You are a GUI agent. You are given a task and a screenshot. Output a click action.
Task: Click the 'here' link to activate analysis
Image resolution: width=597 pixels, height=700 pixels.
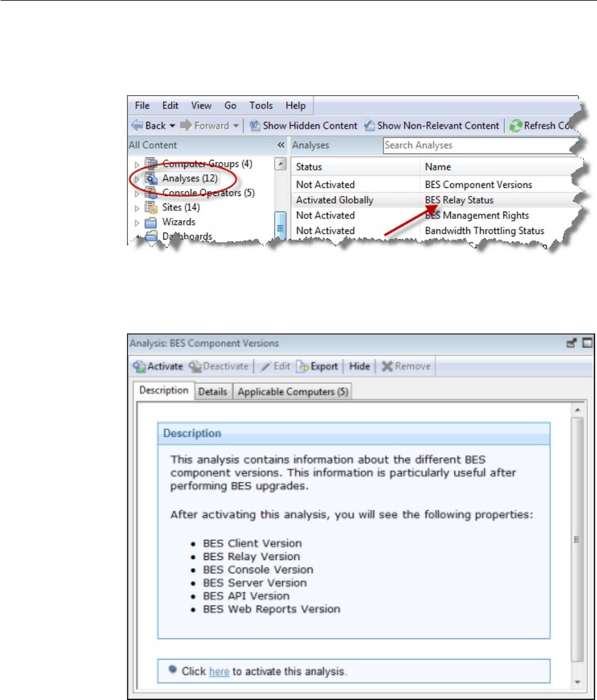pos(219,671)
